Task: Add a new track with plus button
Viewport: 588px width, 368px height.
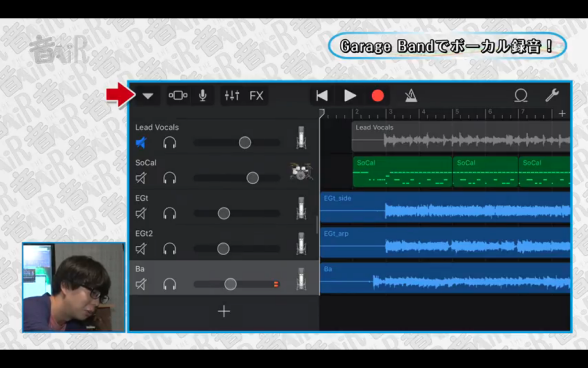Action: click(224, 311)
